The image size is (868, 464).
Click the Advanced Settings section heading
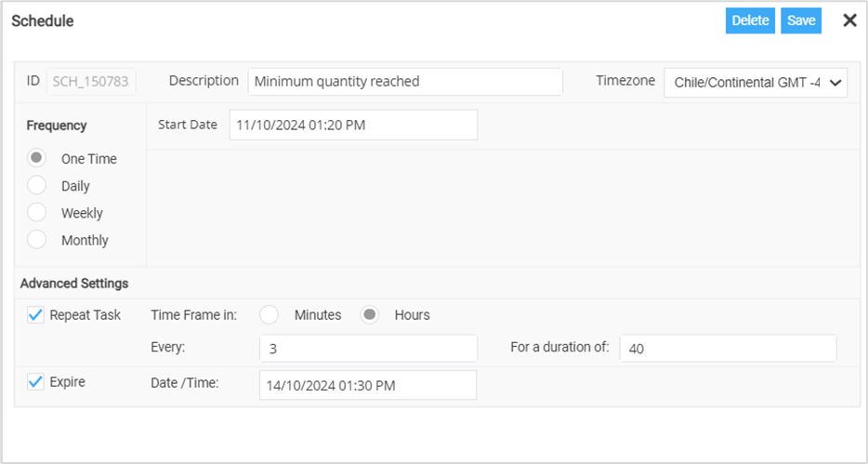click(74, 284)
